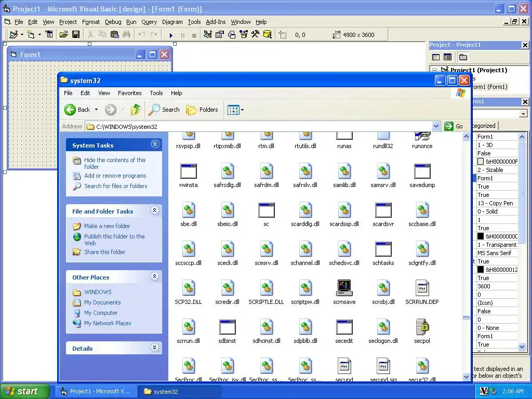Click the &H80000012 color swatch property
This screenshot has height=399, width=532.
point(481,270)
